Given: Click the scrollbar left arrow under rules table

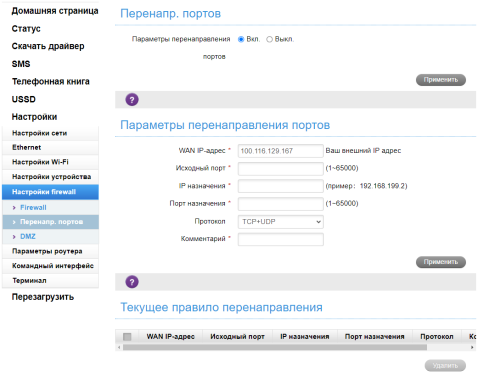Looking at the screenshot, I should click(x=119, y=347).
